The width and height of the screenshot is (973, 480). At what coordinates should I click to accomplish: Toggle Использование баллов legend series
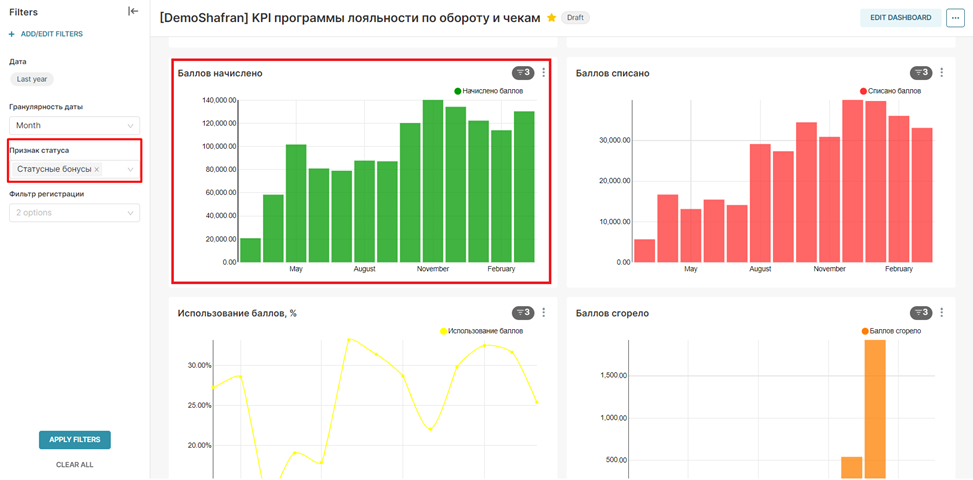480,331
